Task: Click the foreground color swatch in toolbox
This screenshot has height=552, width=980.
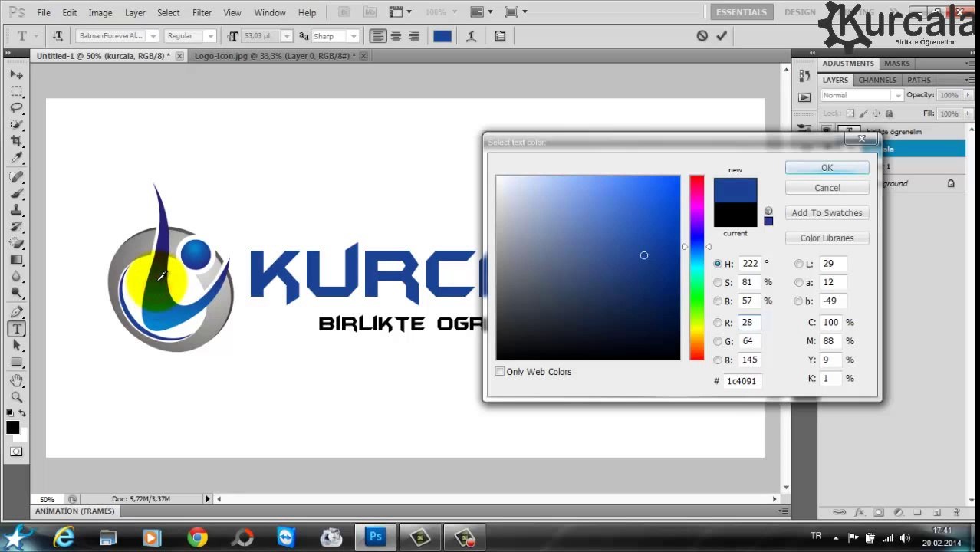Action: [12, 428]
